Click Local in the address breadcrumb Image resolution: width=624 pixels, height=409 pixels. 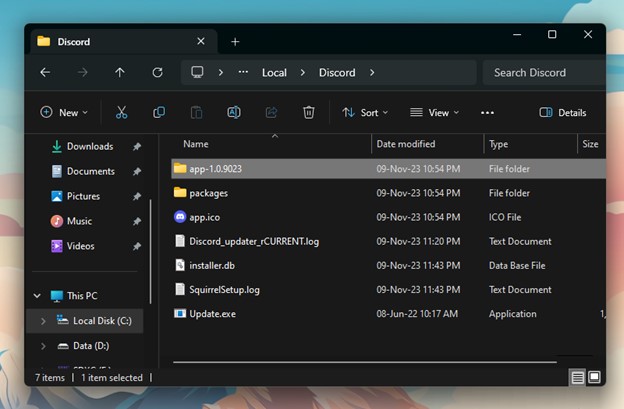point(274,73)
